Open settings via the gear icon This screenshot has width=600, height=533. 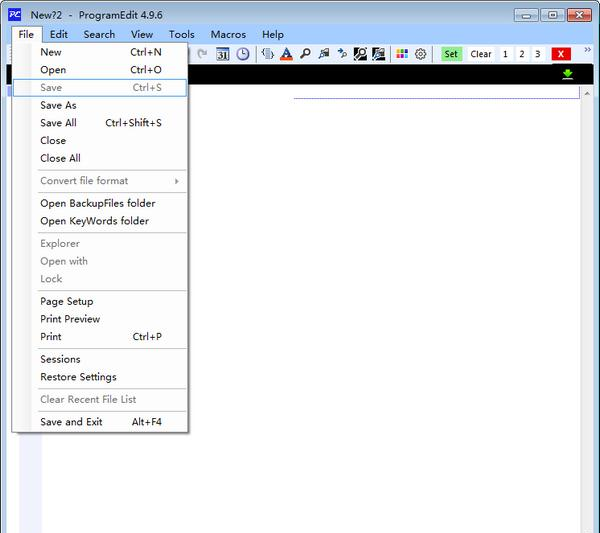click(421, 54)
